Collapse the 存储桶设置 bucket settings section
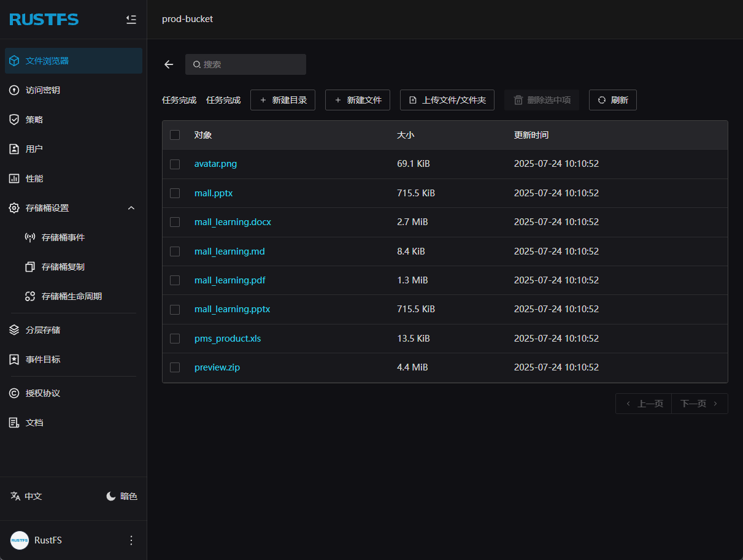 click(x=131, y=208)
